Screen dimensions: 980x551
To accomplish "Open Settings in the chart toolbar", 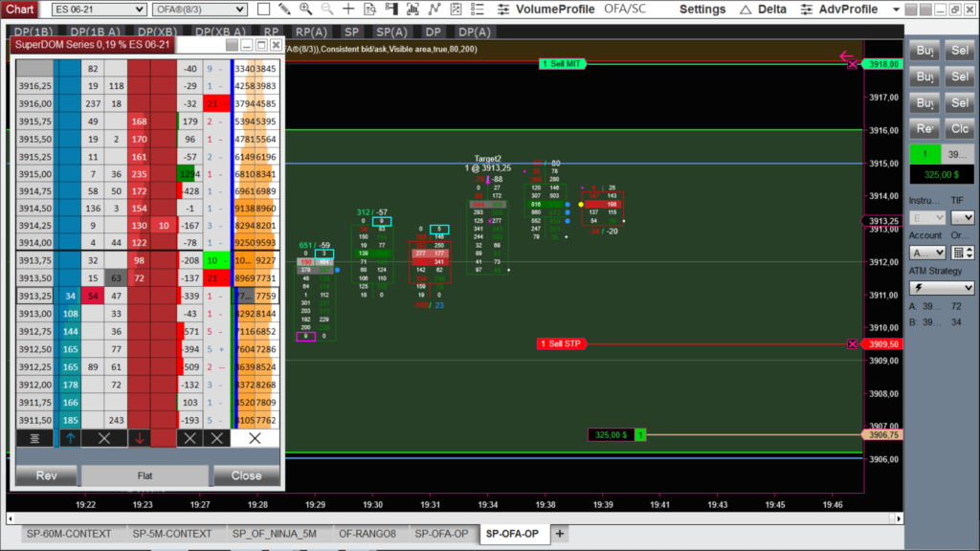I will pyautogui.click(x=702, y=10).
